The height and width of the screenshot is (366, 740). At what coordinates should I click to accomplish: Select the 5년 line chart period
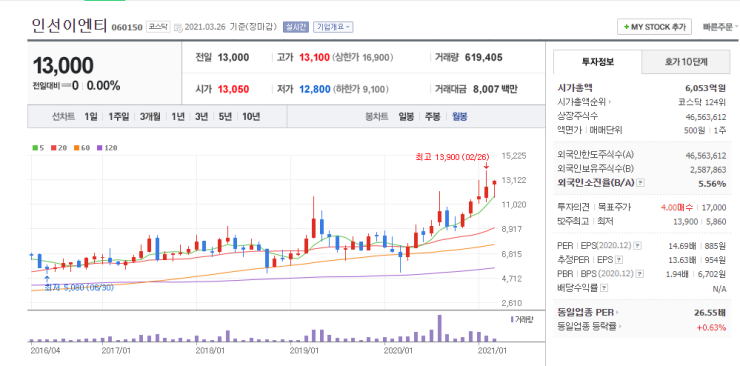point(225,116)
